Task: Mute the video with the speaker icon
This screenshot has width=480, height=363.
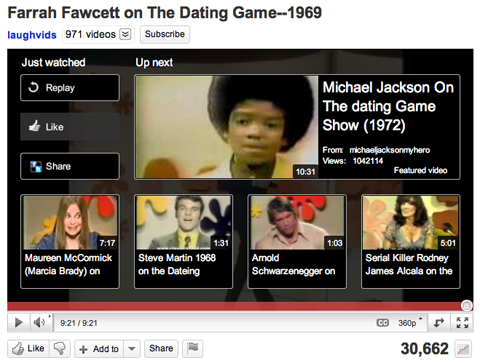Action: [x=39, y=322]
